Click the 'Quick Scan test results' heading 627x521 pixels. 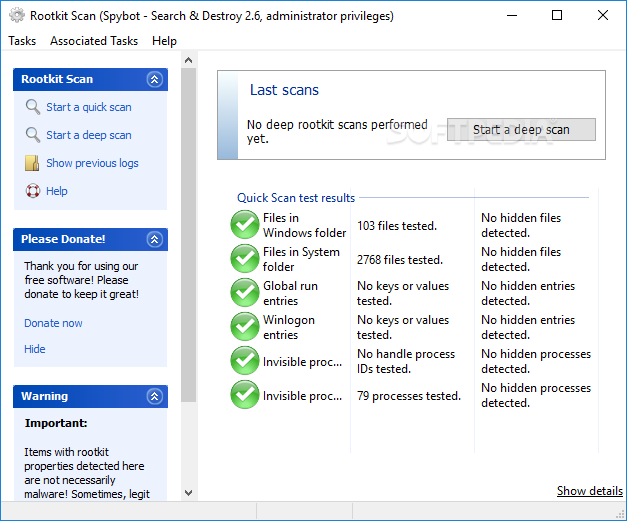(x=296, y=198)
